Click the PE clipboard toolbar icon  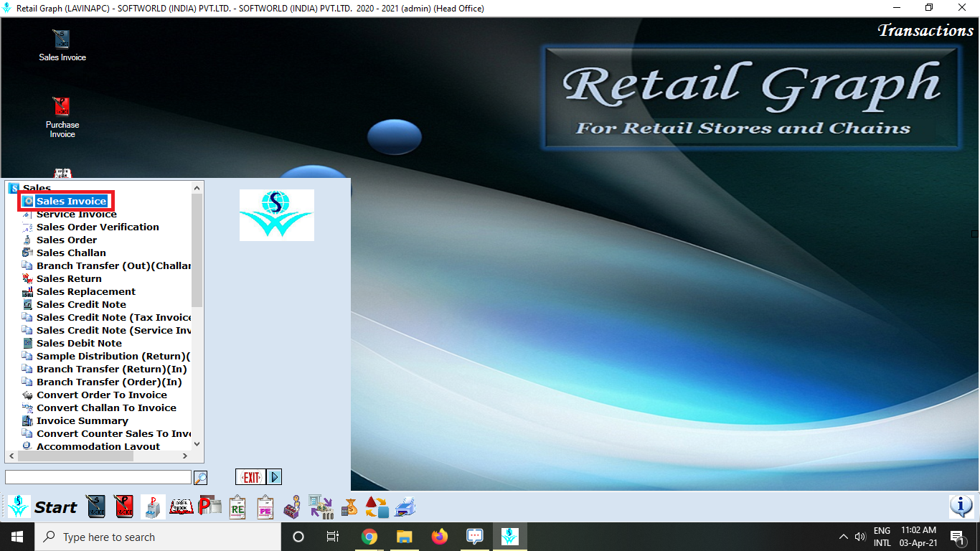pyautogui.click(x=265, y=507)
